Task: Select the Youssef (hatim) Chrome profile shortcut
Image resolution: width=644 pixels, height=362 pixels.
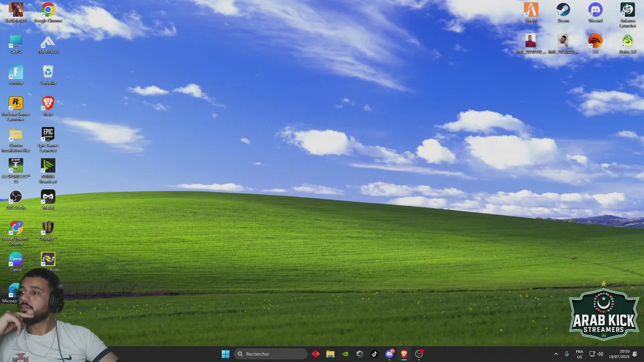Action: pyautogui.click(x=16, y=233)
